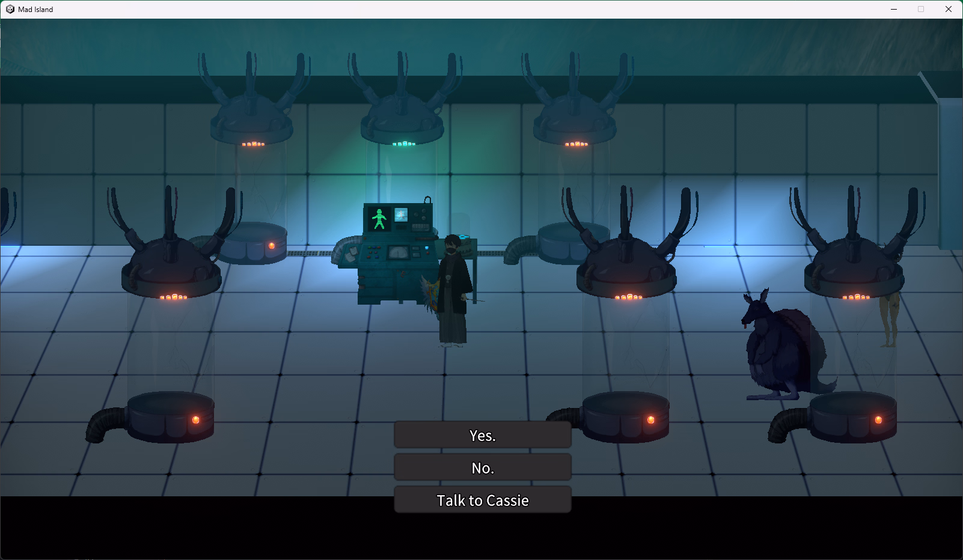Click the player character in the black robe
The width and height of the screenshot is (963, 560).
tap(453, 291)
